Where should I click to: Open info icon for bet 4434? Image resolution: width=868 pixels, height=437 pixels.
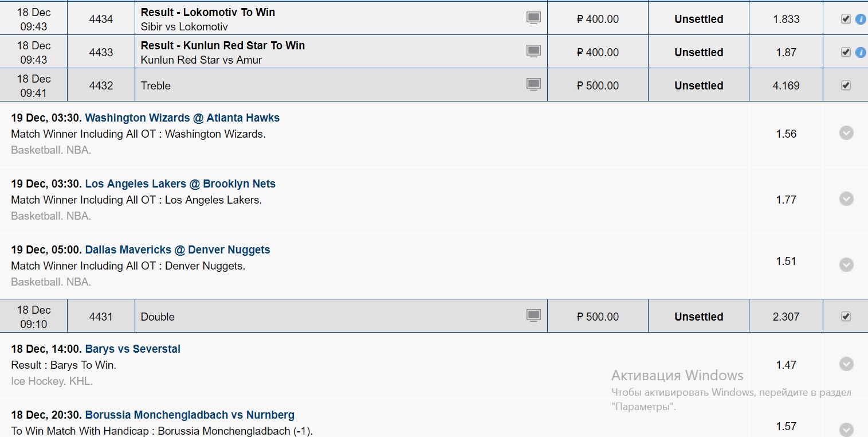pos(860,19)
